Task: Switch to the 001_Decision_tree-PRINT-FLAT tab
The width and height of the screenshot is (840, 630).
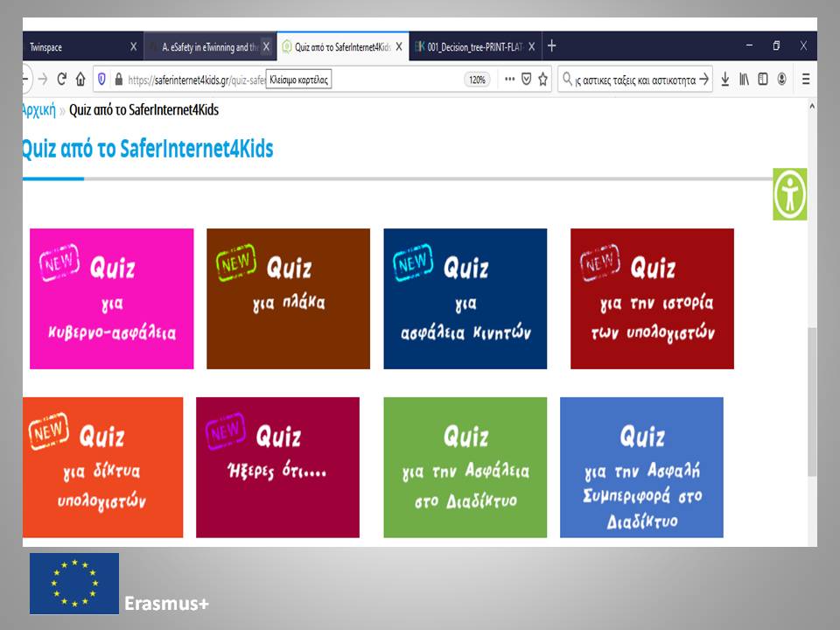Action: tap(476, 46)
